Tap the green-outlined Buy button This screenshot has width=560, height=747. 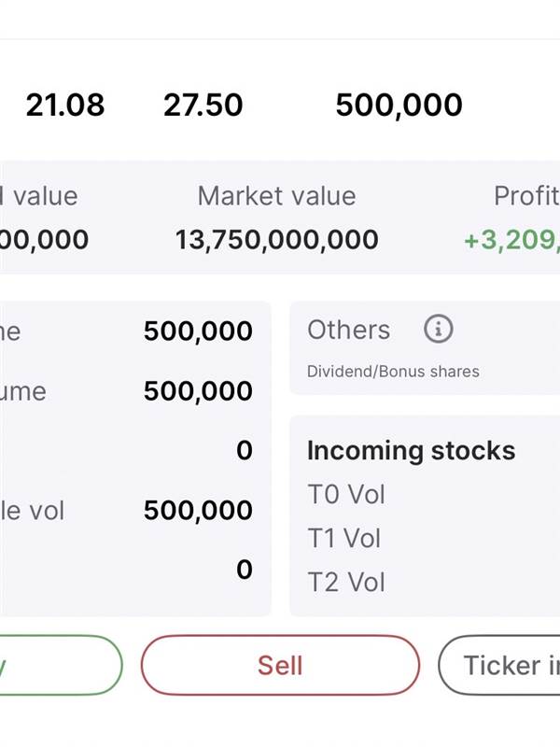click(58, 665)
